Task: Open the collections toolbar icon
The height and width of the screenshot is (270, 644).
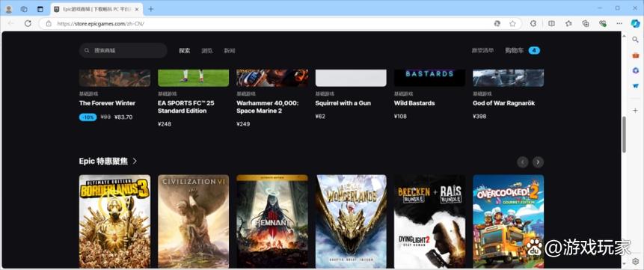Action: click(586, 23)
